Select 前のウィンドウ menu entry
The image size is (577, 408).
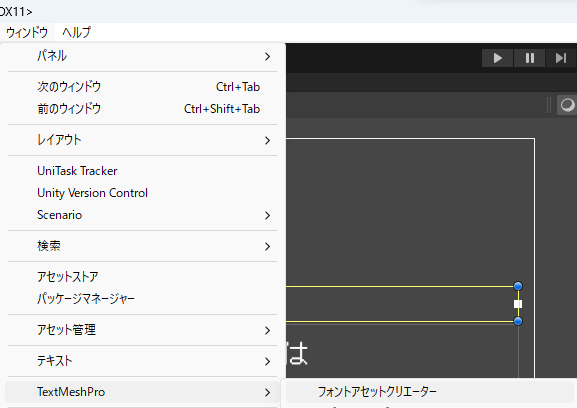pyautogui.click(x=142, y=109)
